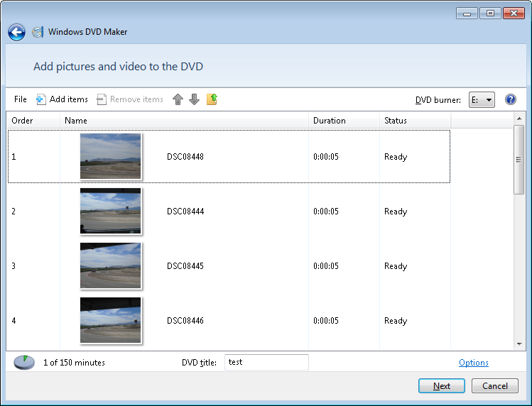Click the Add items icon
The height and width of the screenshot is (406, 532).
pos(40,99)
